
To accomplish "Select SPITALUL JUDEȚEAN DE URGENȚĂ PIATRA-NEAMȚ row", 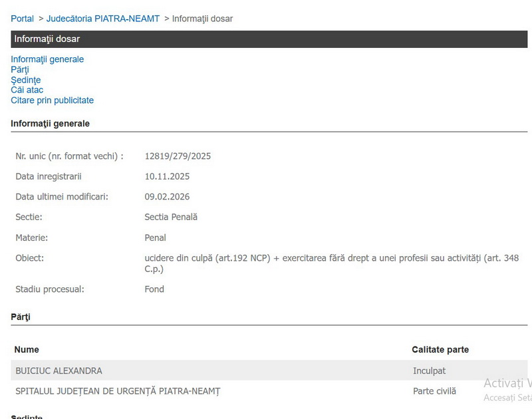I will point(118,391).
